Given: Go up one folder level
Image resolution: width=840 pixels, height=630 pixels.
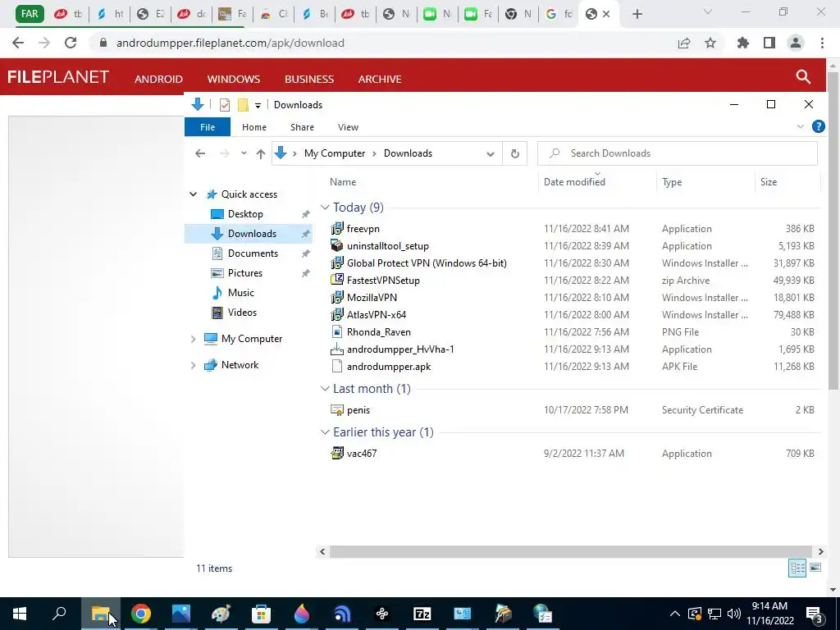Looking at the screenshot, I should coord(260,153).
